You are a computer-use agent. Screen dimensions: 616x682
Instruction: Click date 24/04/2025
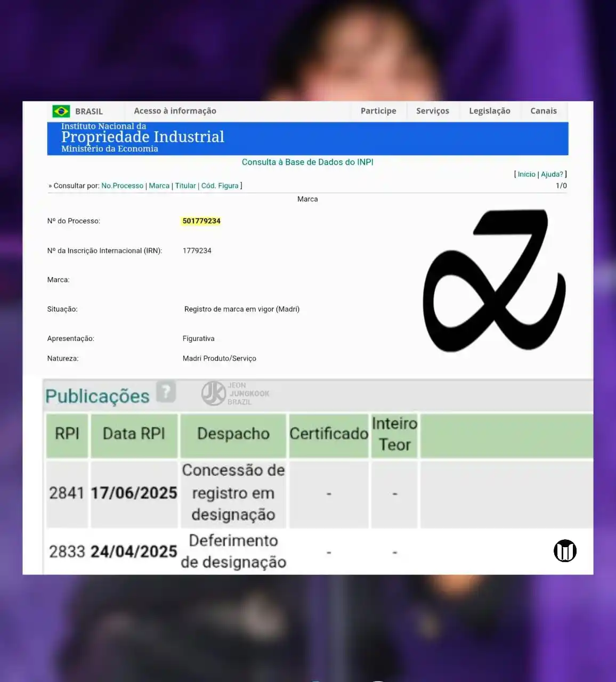(134, 551)
